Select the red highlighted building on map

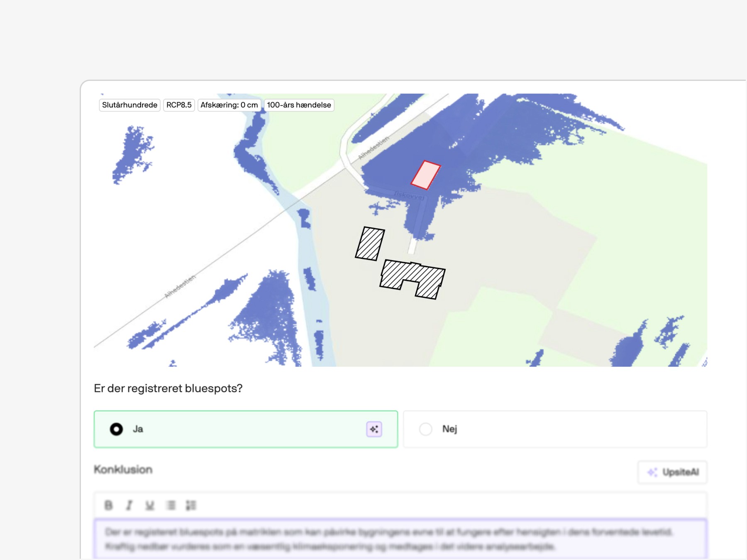pyautogui.click(x=425, y=175)
